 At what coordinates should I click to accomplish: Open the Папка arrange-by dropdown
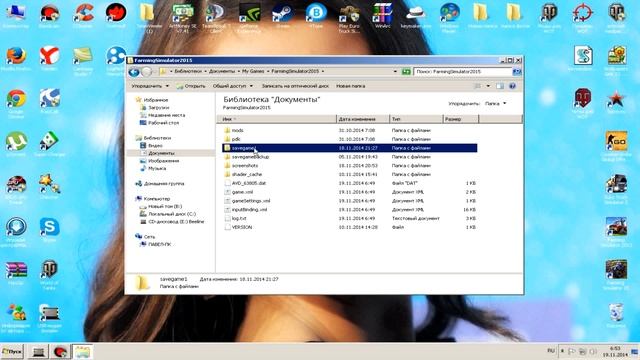coord(496,104)
